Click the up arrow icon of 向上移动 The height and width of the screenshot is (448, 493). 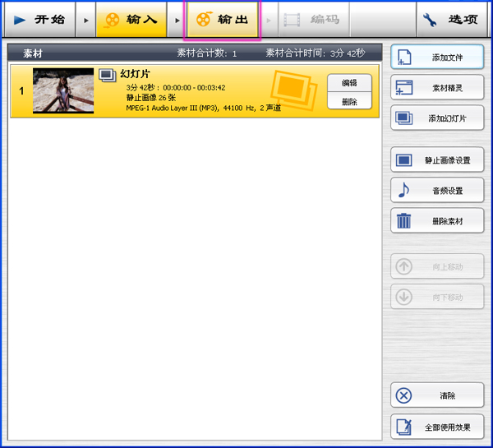click(x=403, y=266)
